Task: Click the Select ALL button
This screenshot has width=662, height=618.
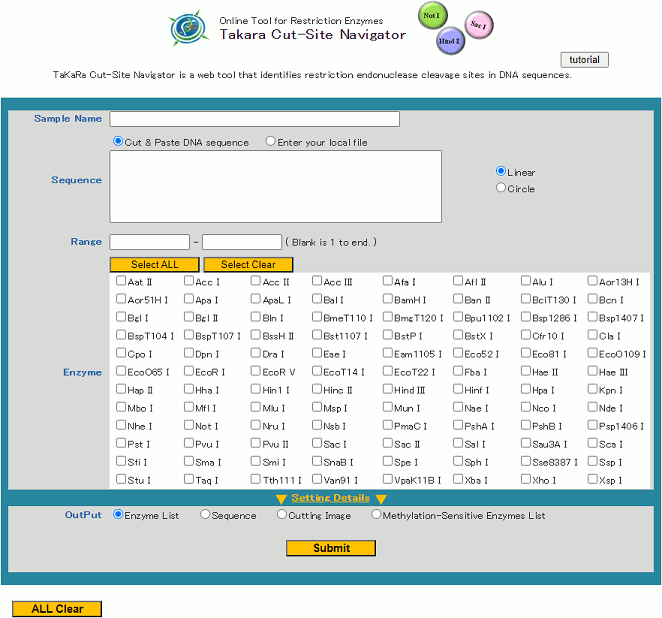Action: pos(155,265)
